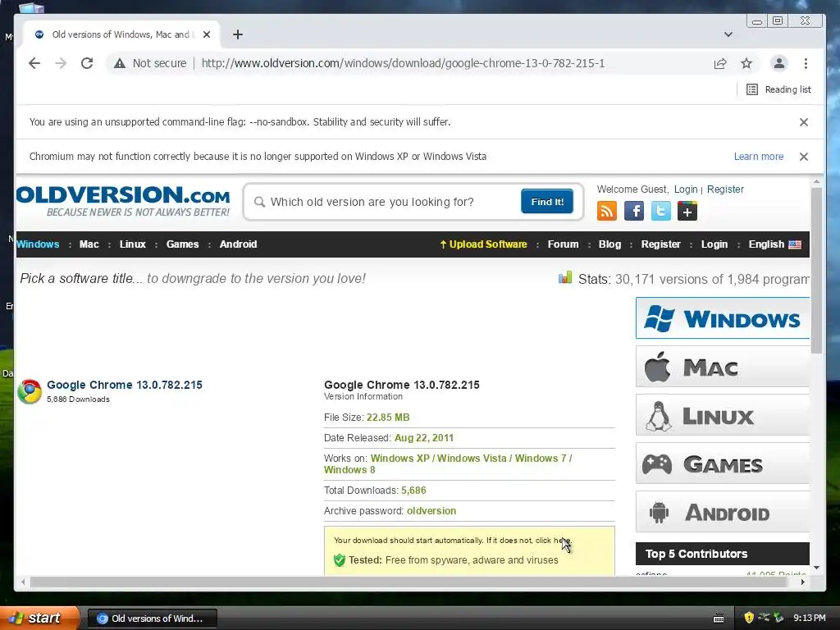Open the Android category banner
840x630 pixels.
(722, 512)
